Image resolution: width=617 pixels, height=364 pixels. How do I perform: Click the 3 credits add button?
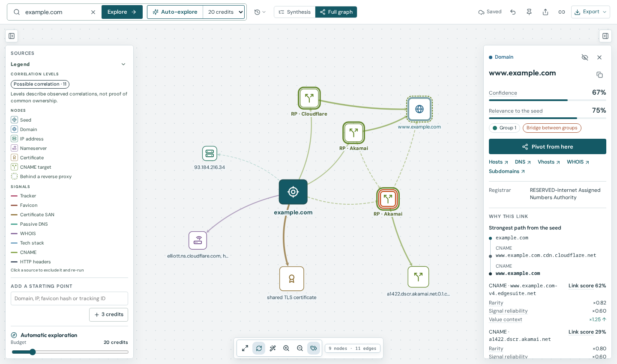click(x=108, y=314)
